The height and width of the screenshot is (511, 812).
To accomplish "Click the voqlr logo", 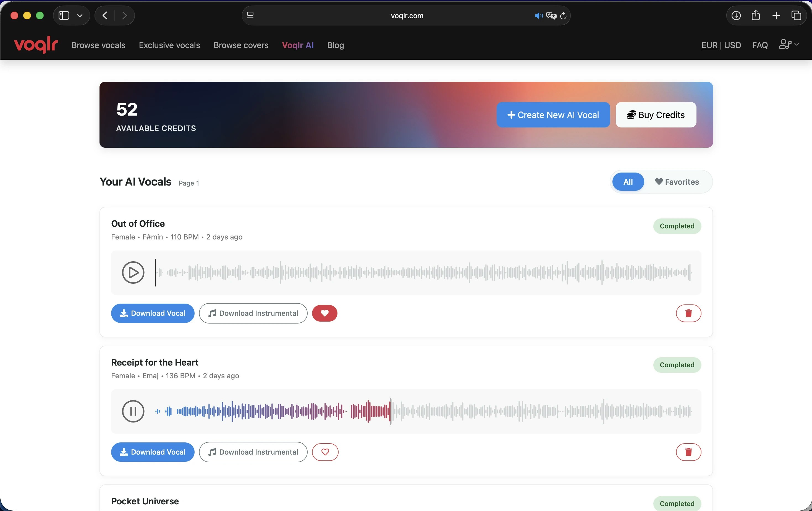I will tap(35, 45).
